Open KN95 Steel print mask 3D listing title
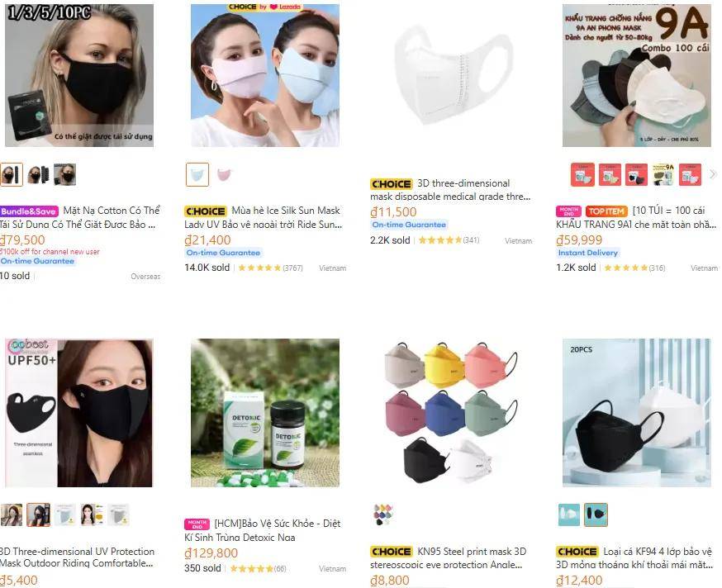The image size is (722, 588). [449, 557]
